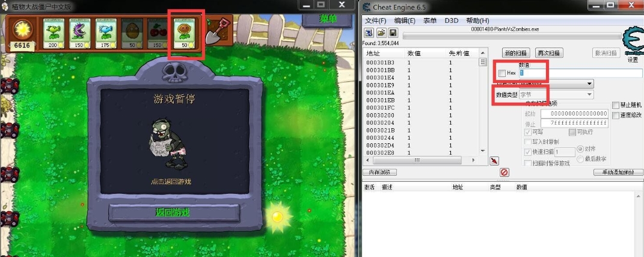Image resolution: width=644 pixels, height=257 pixels.
Task: Click the zombie reading newspaper image
Action: pos(168,143)
